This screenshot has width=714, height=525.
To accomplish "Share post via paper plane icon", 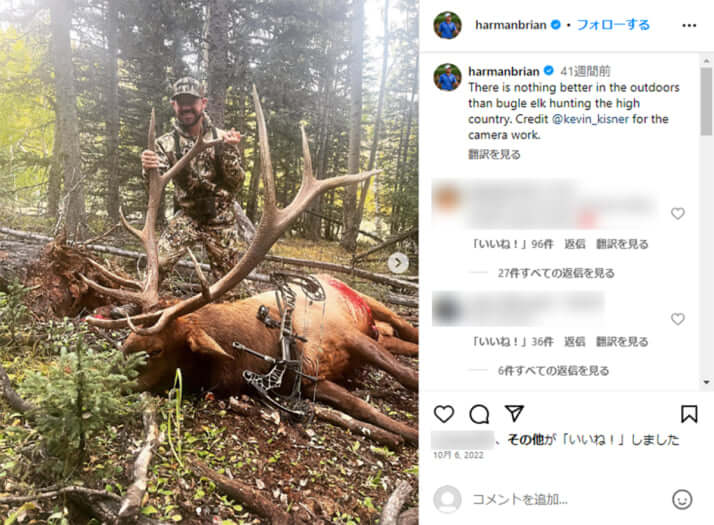I will pyautogui.click(x=514, y=414).
